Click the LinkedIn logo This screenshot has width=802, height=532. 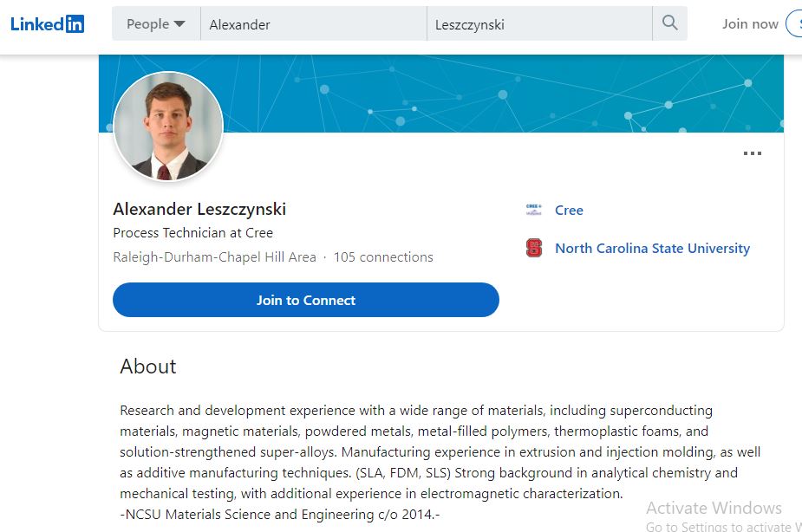tap(47, 23)
